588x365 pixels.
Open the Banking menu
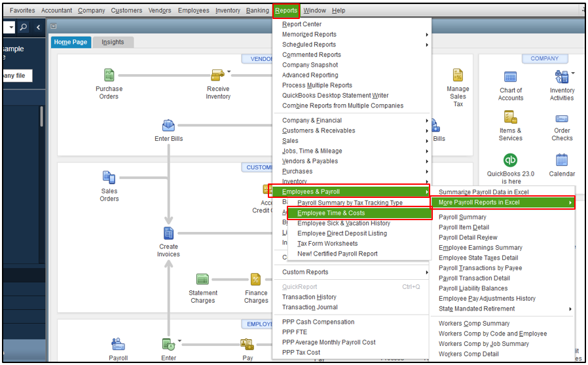tap(257, 10)
